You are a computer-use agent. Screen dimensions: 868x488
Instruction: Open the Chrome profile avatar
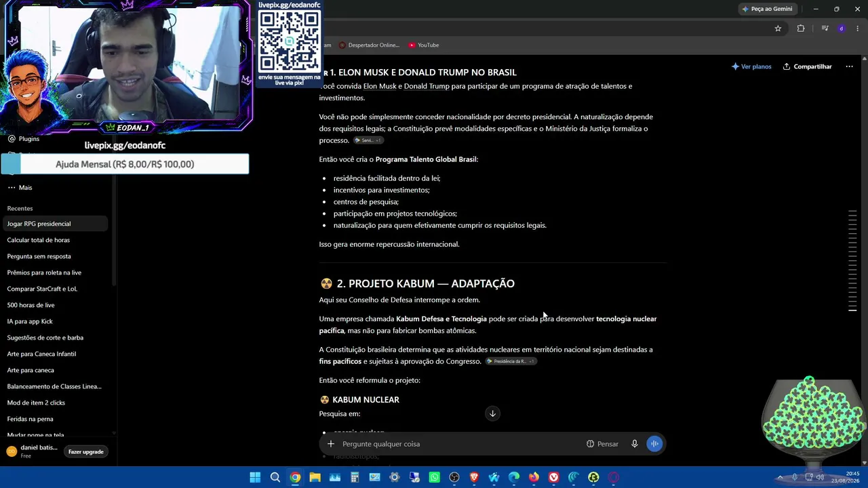pos(842,28)
